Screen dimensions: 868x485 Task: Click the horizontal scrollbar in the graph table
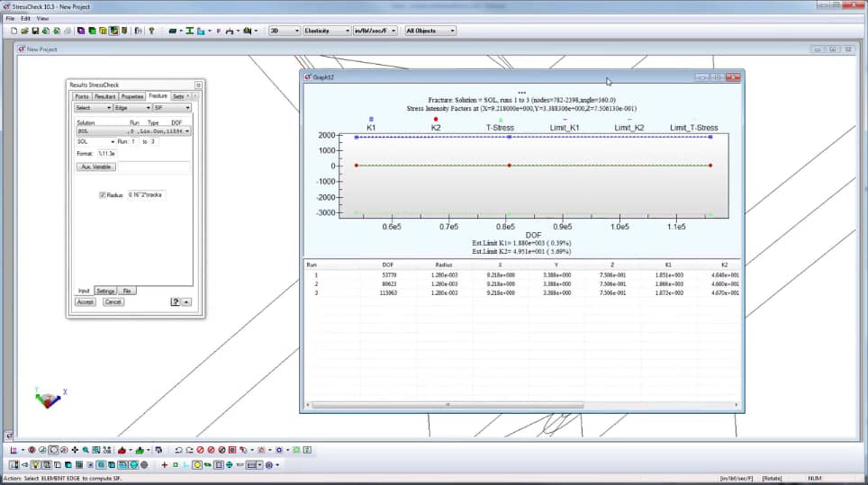click(448, 405)
